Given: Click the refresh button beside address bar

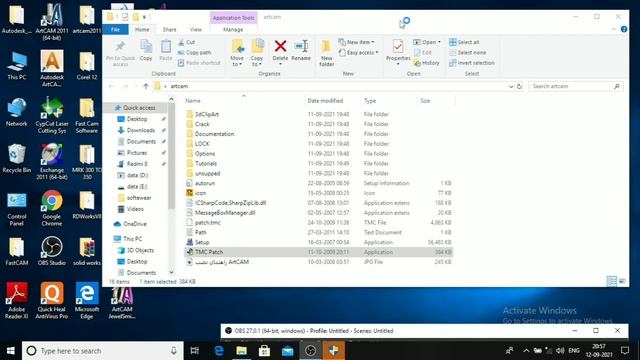Looking at the screenshot, I should pyautogui.click(x=519, y=86).
